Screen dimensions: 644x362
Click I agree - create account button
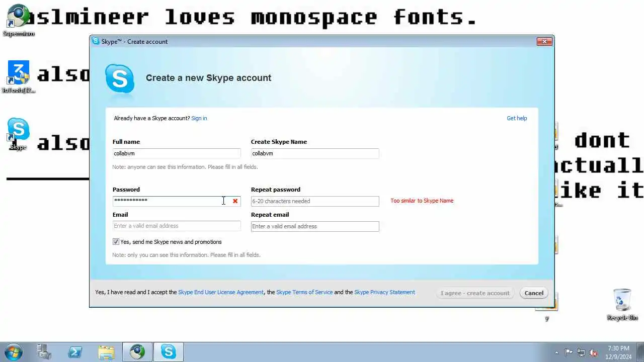pos(475,293)
